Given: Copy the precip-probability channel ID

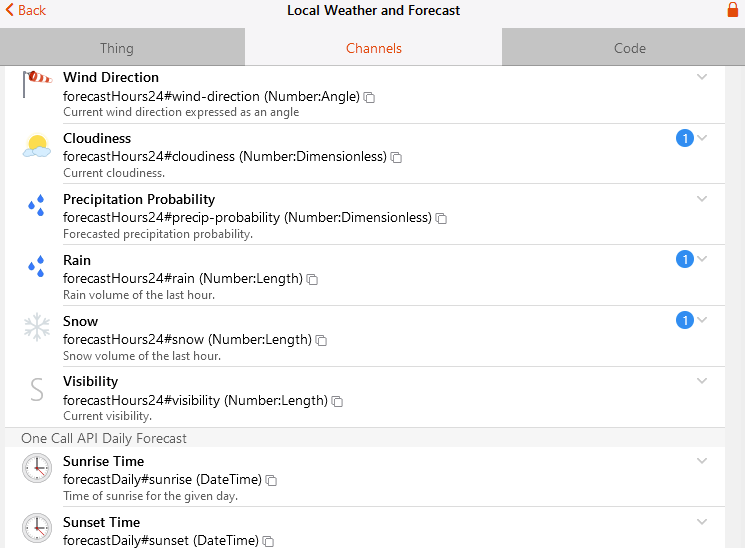Looking at the screenshot, I should [441, 218].
